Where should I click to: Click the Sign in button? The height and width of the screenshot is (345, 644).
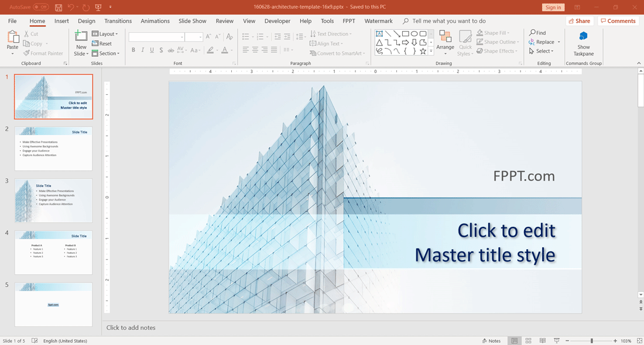(553, 8)
